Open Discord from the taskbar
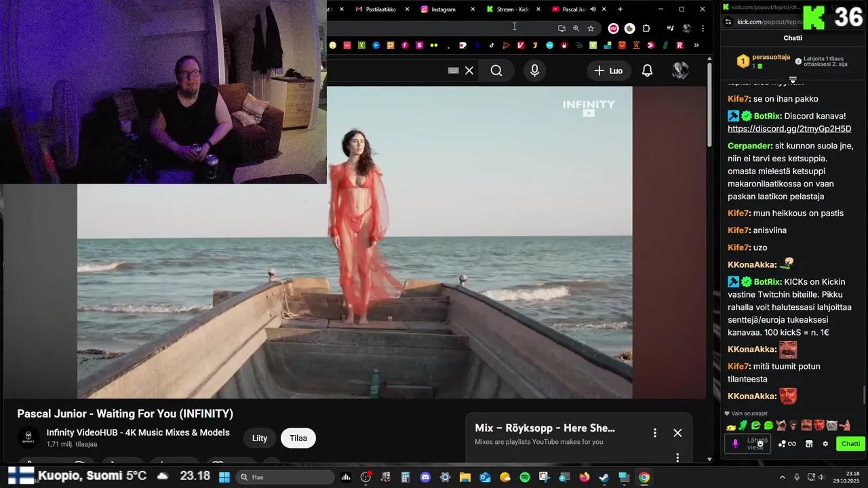Viewport: 868px width, 488px height. pos(425,477)
